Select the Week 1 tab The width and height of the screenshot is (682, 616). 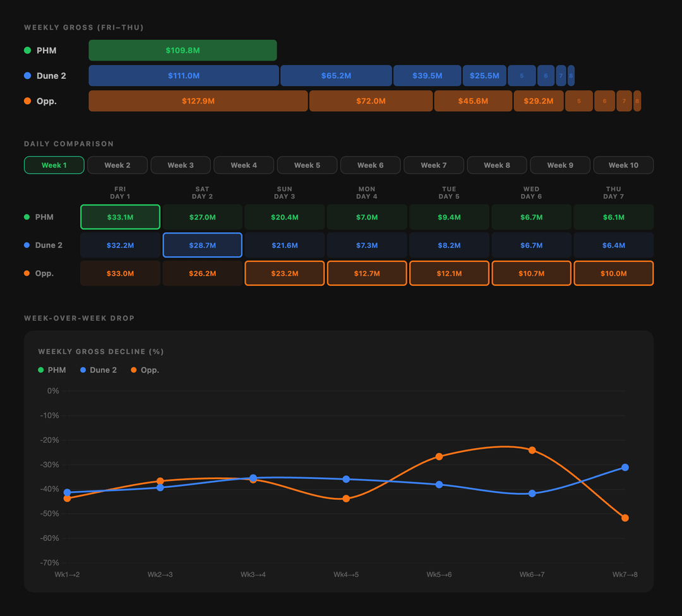[x=54, y=165]
